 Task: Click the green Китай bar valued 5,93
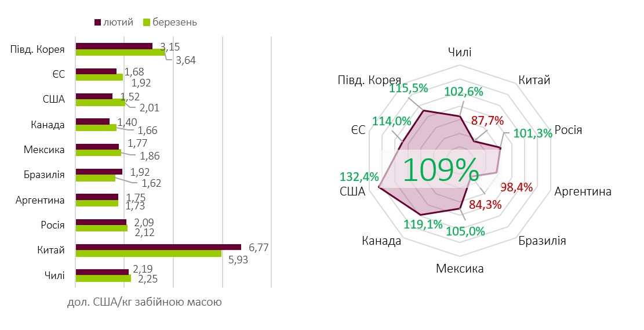click(148, 253)
